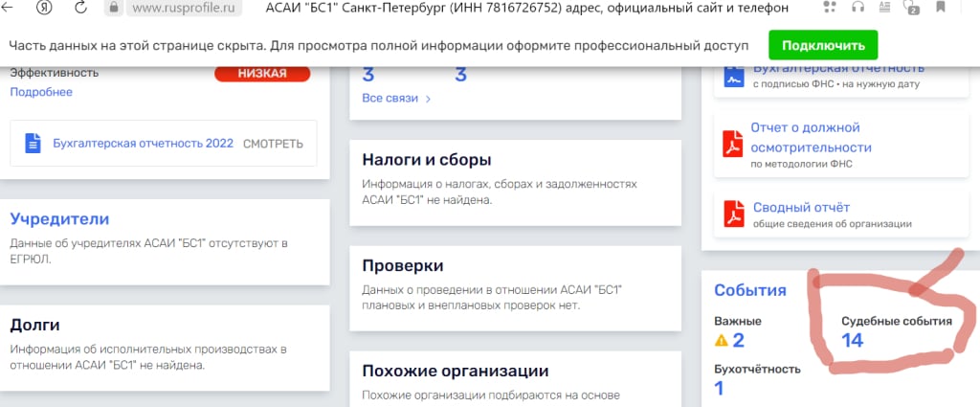
Task: Open the 1 count under Бухотчётность
Action: (x=720, y=388)
